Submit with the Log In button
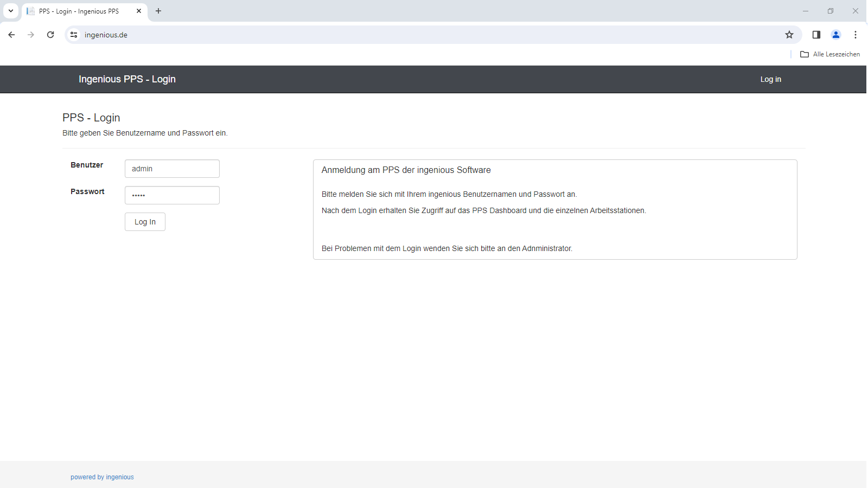 click(x=145, y=222)
